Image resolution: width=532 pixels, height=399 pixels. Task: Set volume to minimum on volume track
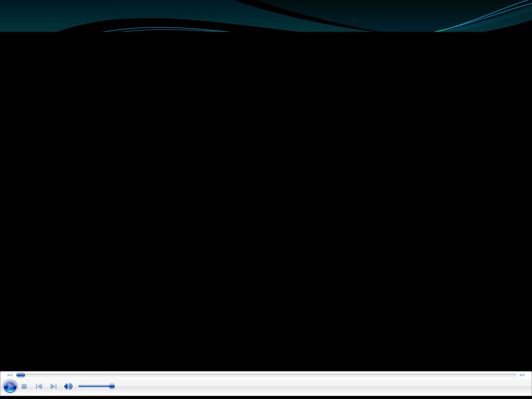click(x=79, y=386)
